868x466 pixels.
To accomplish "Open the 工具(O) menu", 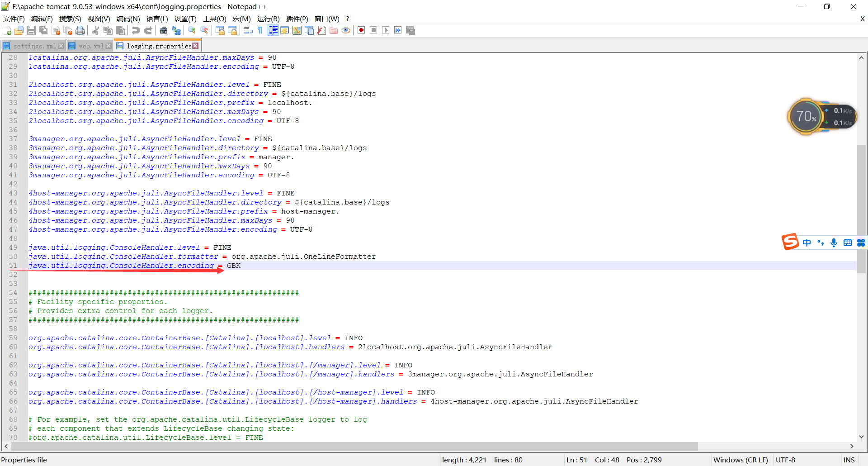I will click(x=215, y=19).
